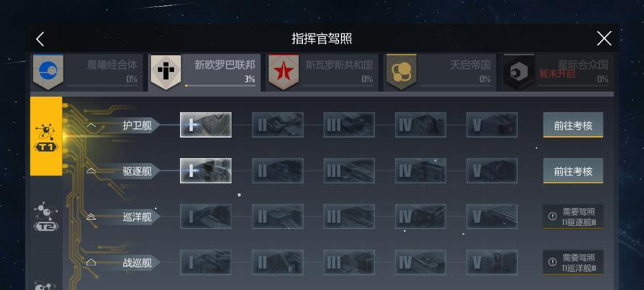Close the 指挥官驾照 panel with X

(603, 39)
